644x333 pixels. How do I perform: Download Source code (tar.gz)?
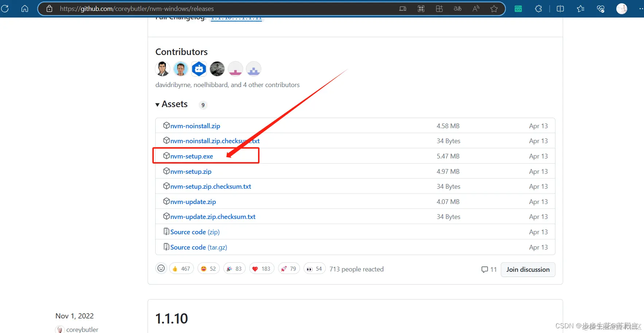199,247
